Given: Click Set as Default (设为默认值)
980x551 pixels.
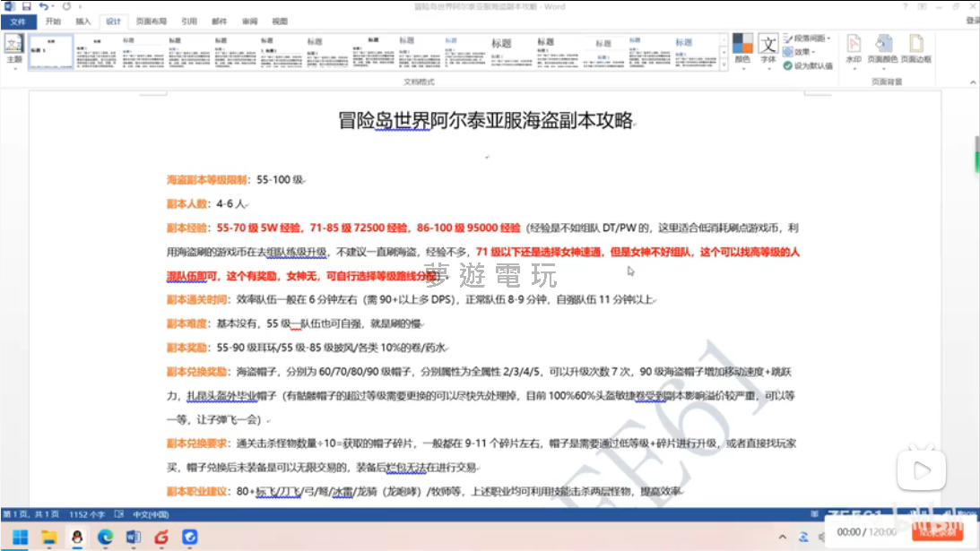Looking at the screenshot, I should pos(808,65).
